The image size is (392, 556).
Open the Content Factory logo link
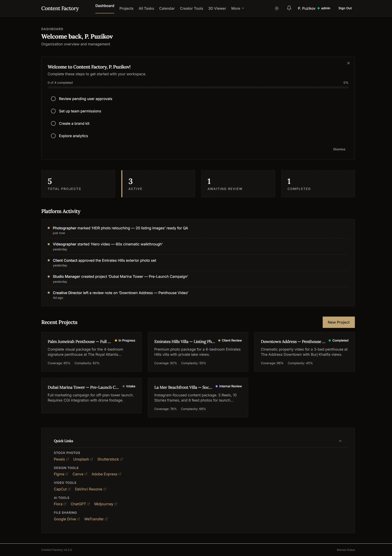60,8
